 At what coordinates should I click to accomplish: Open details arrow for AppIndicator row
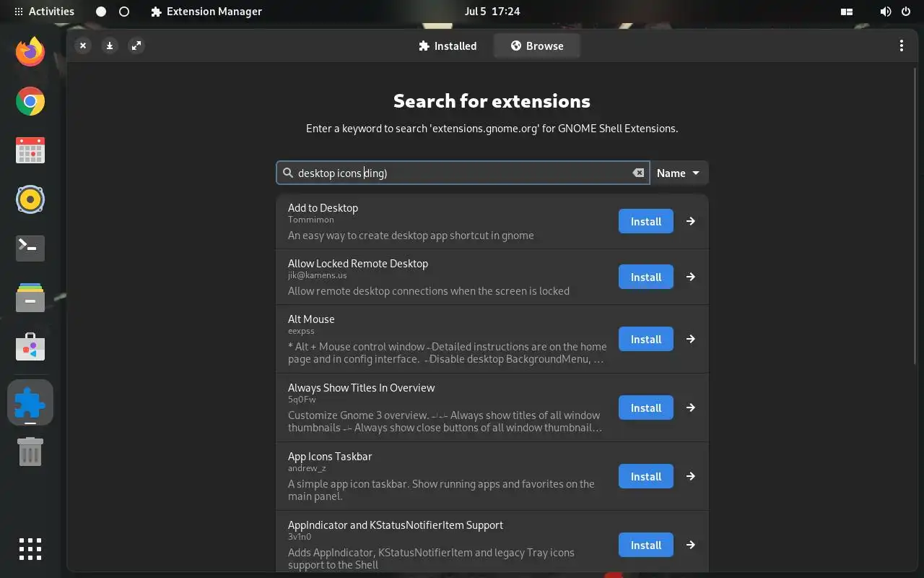tap(691, 545)
